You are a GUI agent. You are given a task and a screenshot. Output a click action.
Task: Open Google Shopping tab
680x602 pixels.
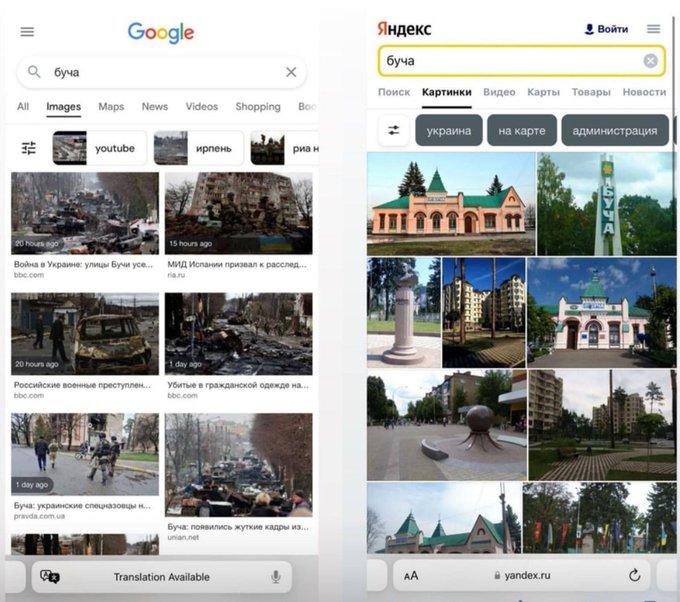258,107
